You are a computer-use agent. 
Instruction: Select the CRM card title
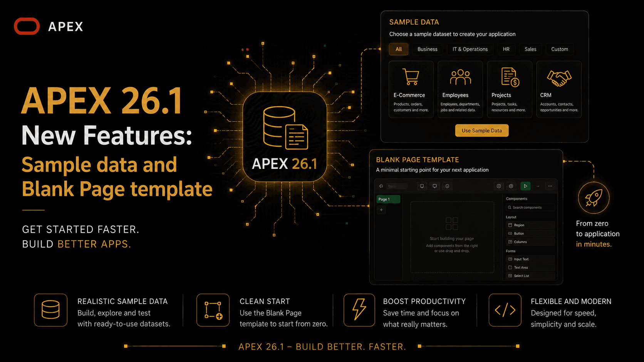(545, 95)
